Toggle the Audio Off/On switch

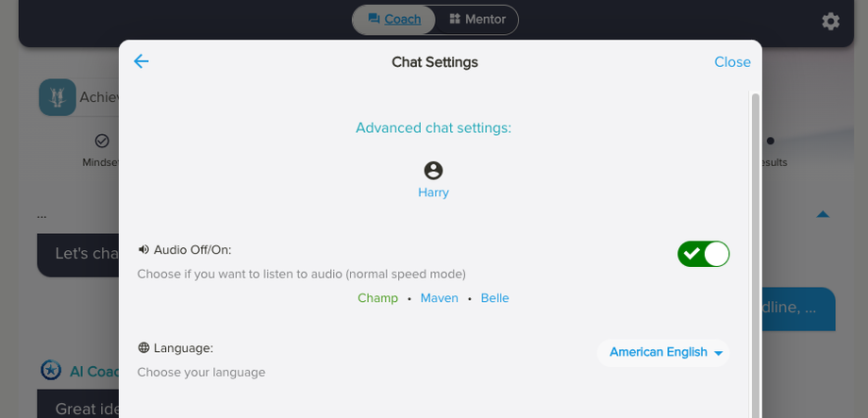click(x=703, y=254)
